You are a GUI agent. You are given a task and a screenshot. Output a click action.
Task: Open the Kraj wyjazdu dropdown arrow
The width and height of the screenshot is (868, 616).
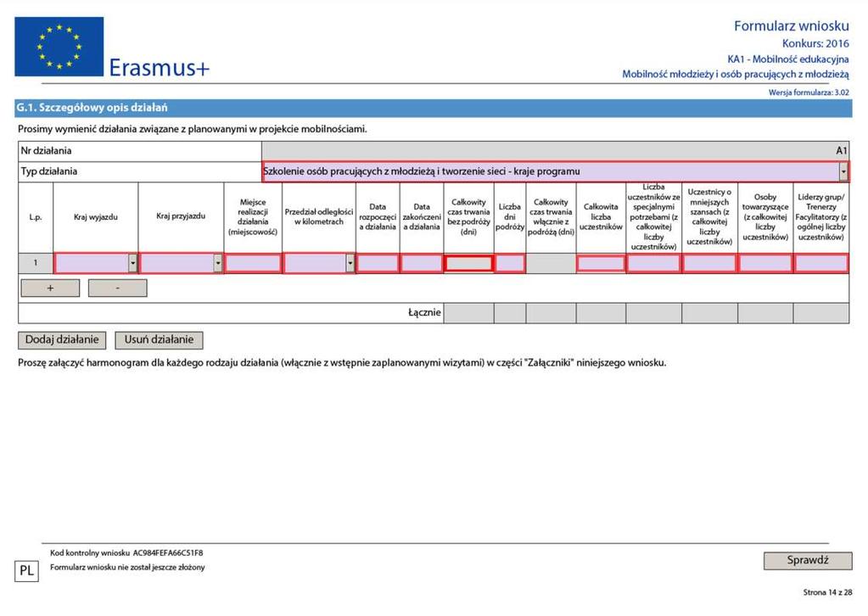132,263
